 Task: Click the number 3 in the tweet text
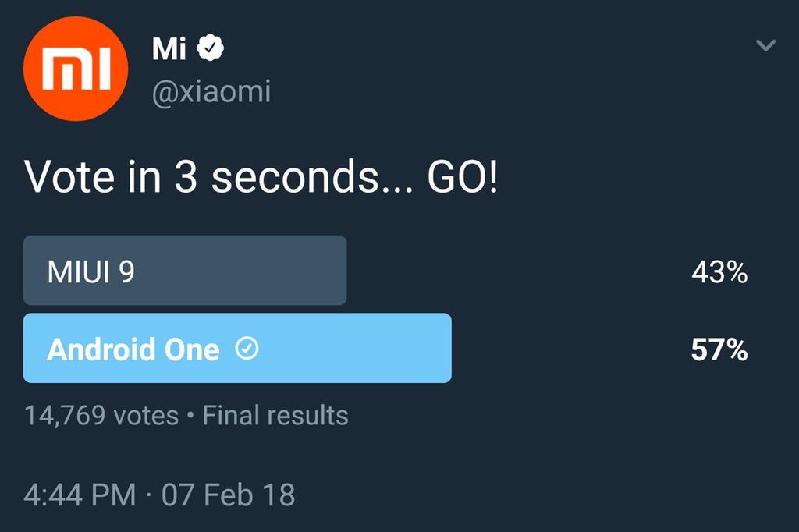(x=185, y=179)
